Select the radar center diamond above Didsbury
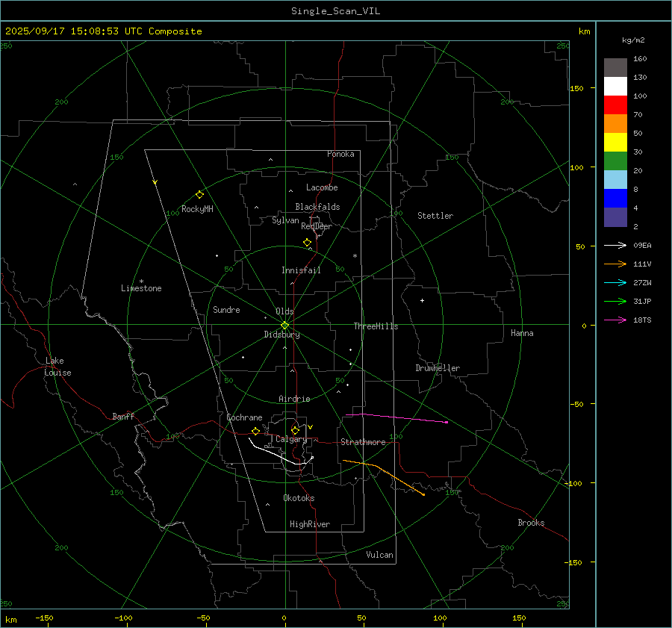Image resolution: width=672 pixels, height=628 pixels. [x=284, y=325]
